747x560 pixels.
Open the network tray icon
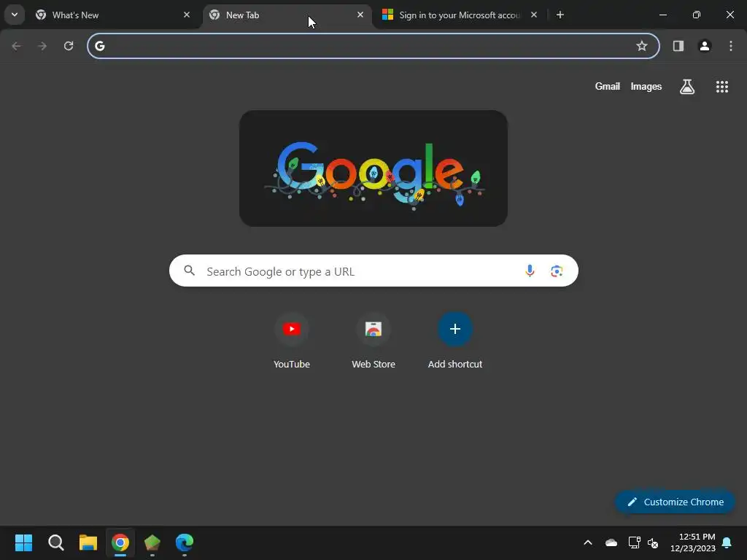click(634, 542)
